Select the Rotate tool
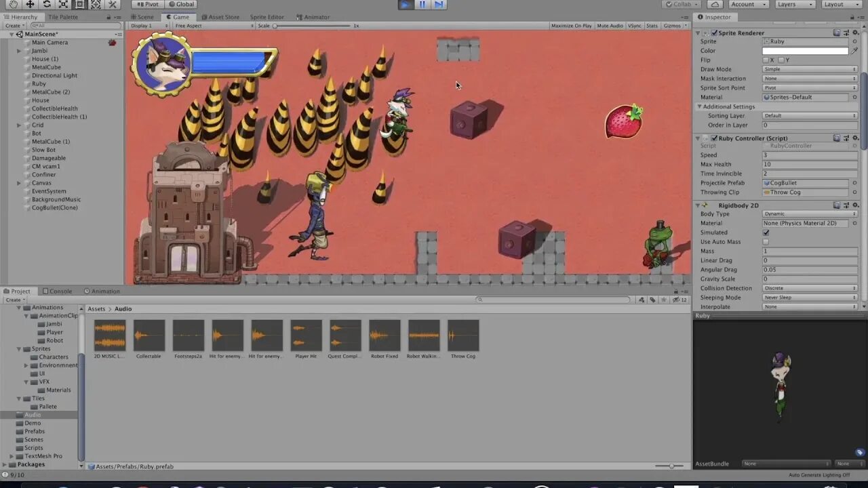The width and height of the screenshot is (868, 488). [47, 4]
